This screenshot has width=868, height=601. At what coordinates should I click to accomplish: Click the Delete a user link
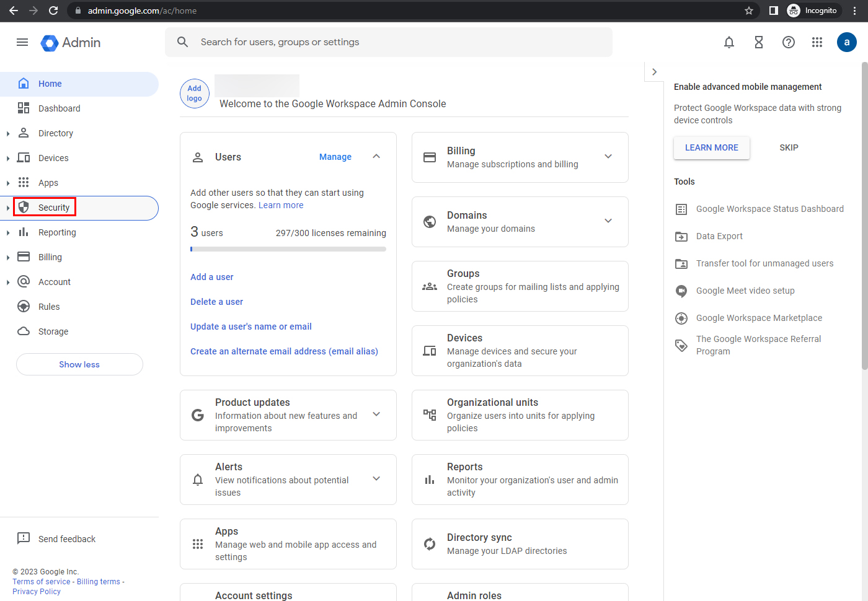[217, 302]
